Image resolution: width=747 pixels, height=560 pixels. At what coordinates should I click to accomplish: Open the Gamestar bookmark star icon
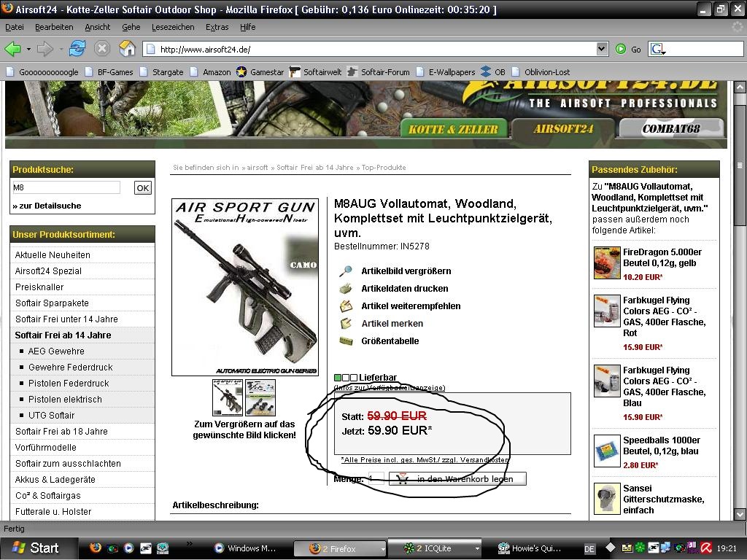pyautogui.click(x=241, y=72)
